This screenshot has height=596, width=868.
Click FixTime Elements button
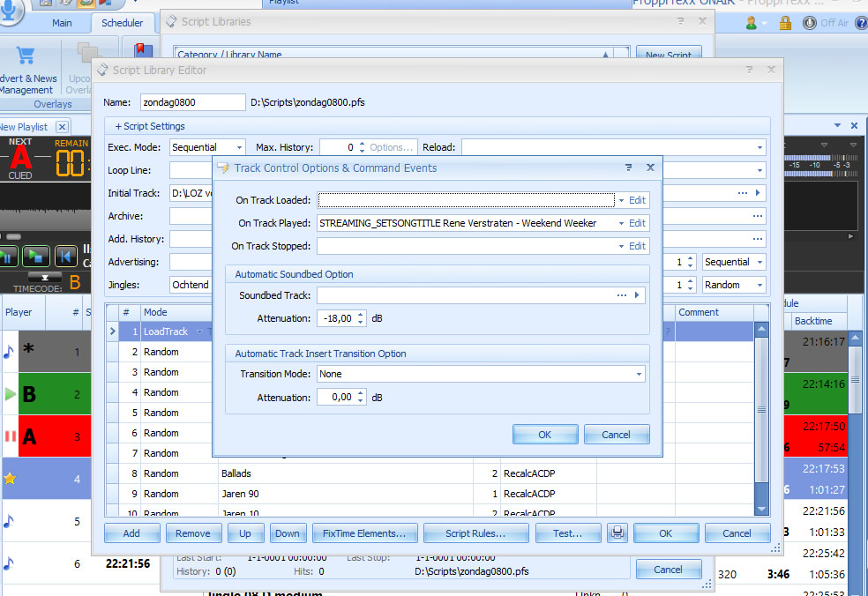coord(364,533)
